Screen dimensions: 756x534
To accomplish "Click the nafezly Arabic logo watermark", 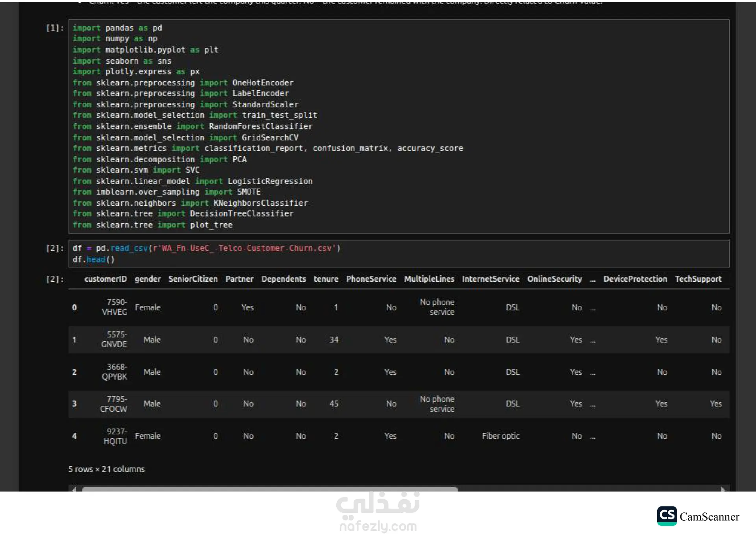I will 378,504.
